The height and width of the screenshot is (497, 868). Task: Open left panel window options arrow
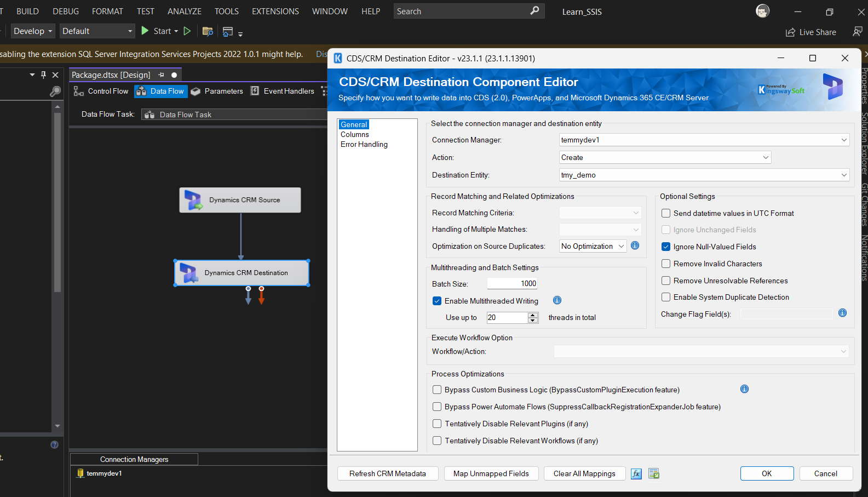click(x=32, y=75)
